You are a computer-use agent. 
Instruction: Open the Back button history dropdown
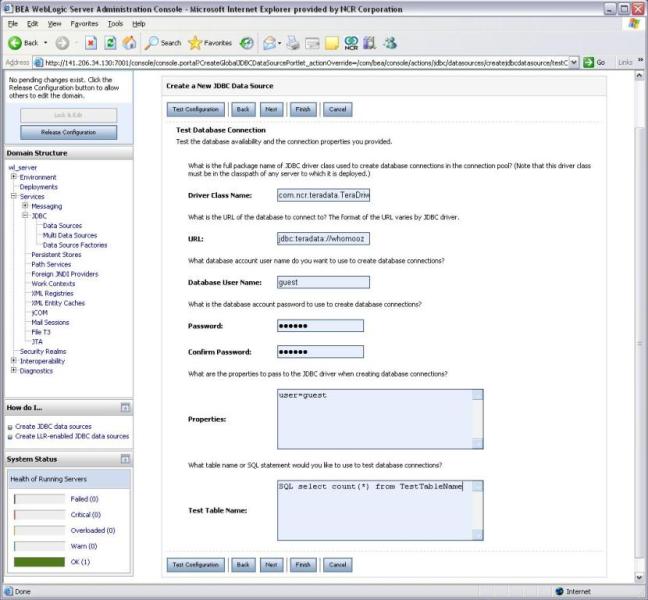tap(45, 43)
